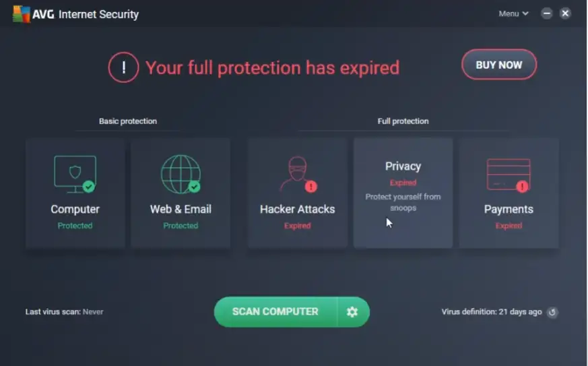The height and width of the screenshot is (366, 588).
Task: Click the Payments credit card icon
Action: pyautogui.click(x=509, y=174)
